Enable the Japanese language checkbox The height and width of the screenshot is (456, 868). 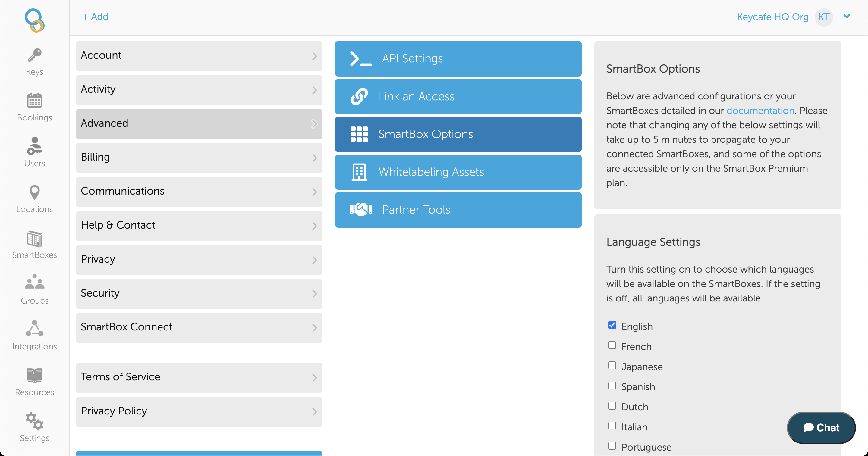[612, 365]
